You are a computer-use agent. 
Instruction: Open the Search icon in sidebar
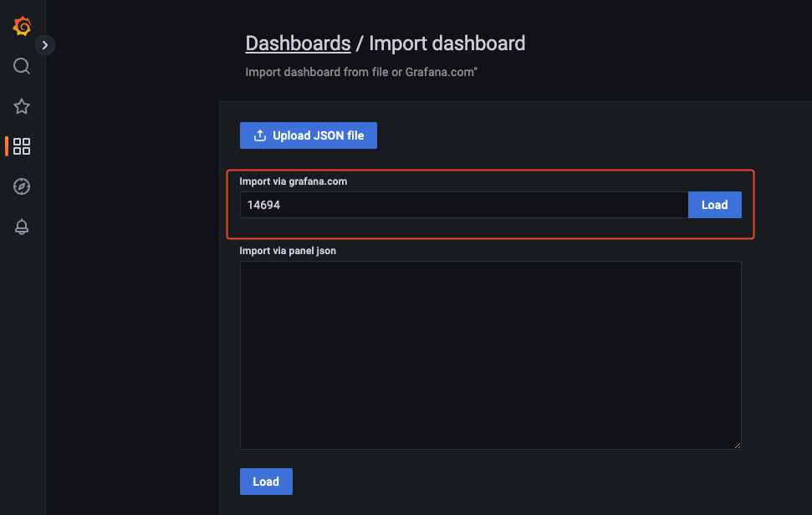[22, 66]
